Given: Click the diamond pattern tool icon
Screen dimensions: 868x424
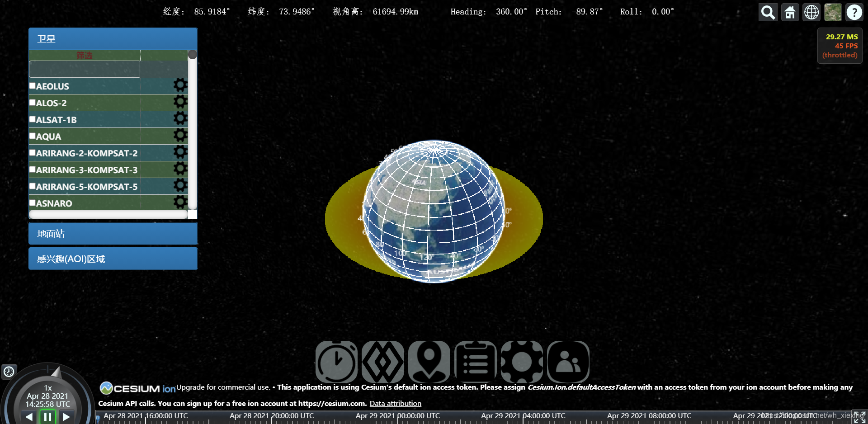Looking at the screenshot, I should [383, 362].
